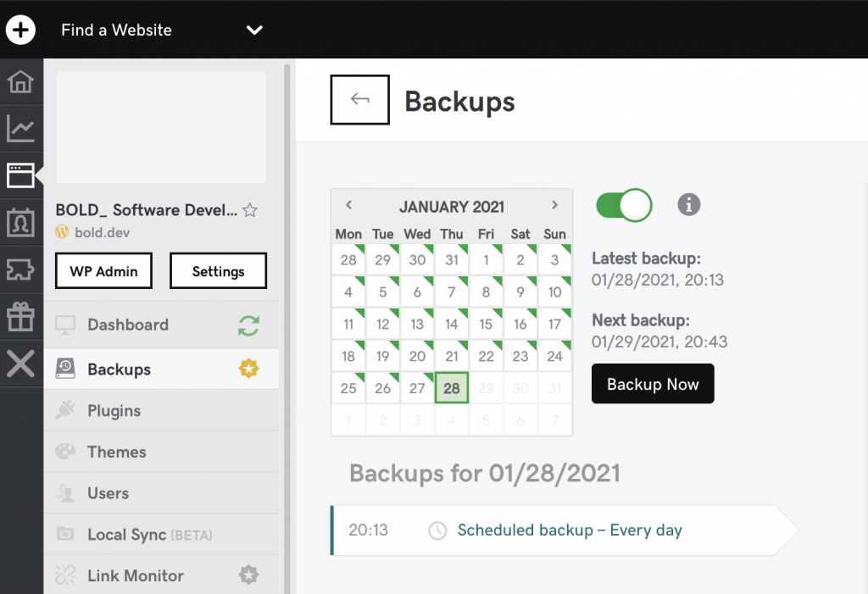Image resolution: width=868 pixels, height=594 pixels.
Task: Click the Dashboard monitor icon
Action: [65, 325]
